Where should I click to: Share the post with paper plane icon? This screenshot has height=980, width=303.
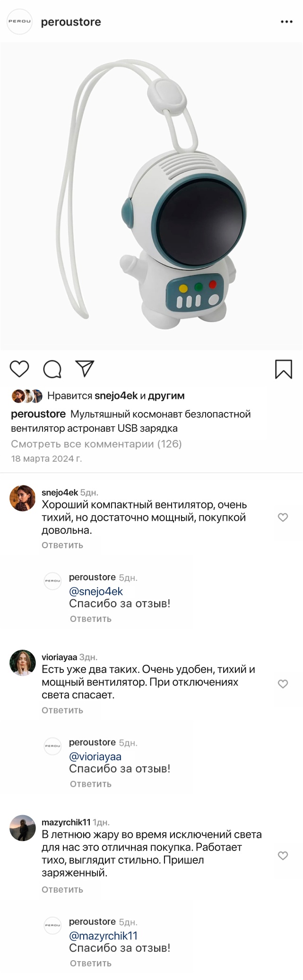point(85,369)
